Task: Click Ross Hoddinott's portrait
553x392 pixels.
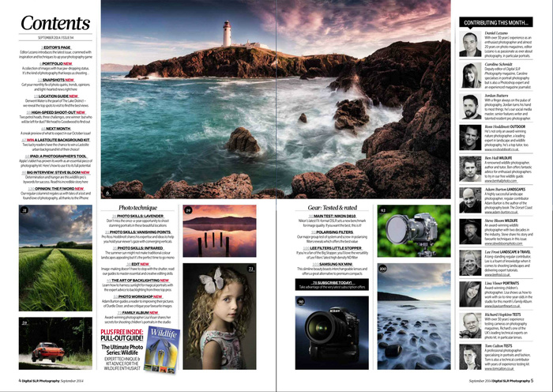Action: (470, 138)
